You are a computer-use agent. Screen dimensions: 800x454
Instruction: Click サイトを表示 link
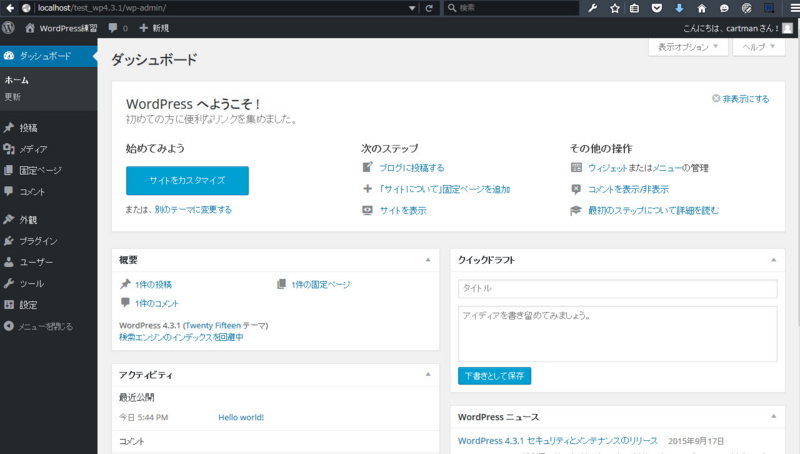pyautogui.click(x=403, y=211)
